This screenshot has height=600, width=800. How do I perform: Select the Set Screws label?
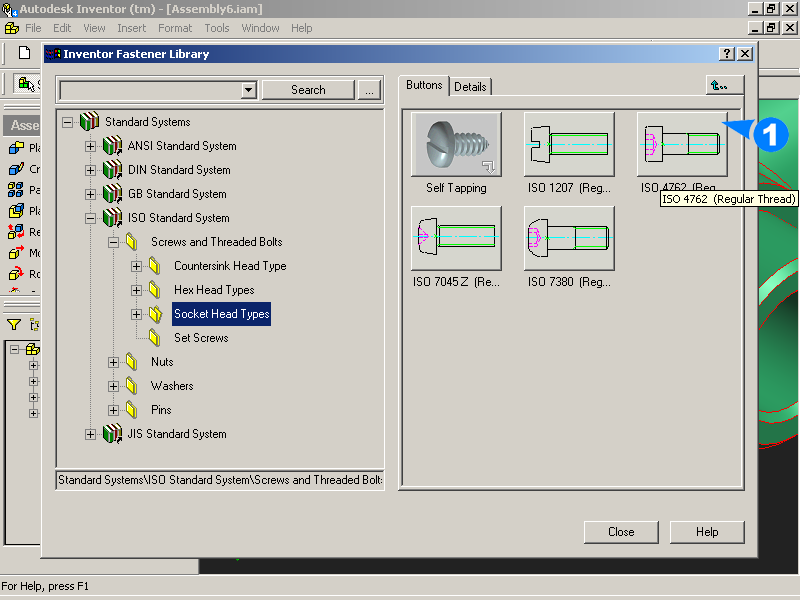tap(201, 338)
